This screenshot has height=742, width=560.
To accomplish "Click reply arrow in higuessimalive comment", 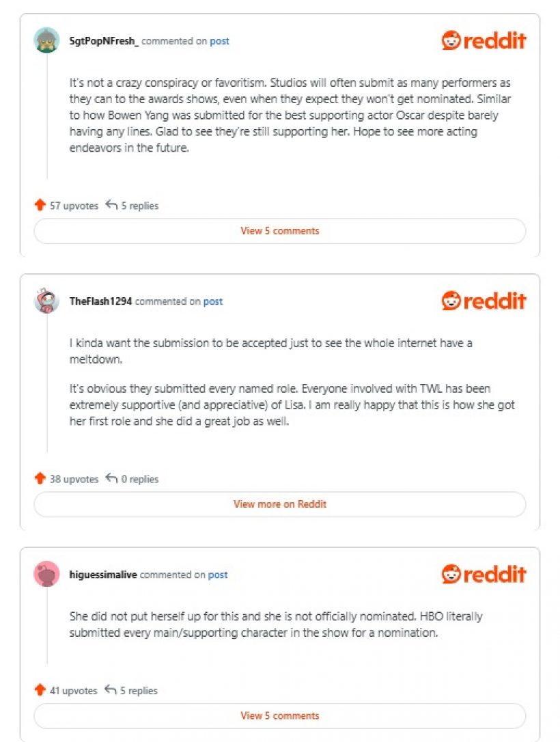I will pyautogui.click(x=111, y=689).
